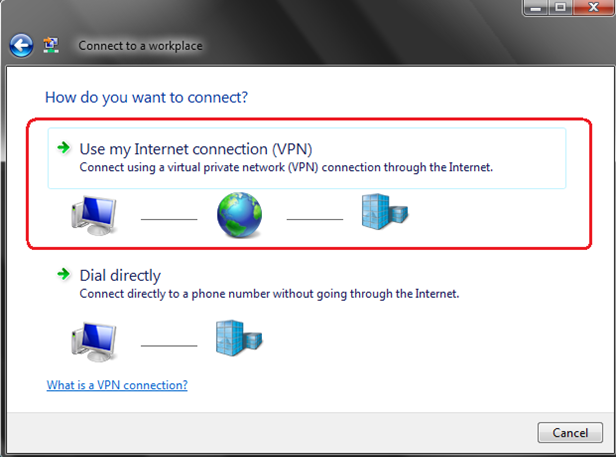Click the green arrow next to Dial directly
The width and height of the screenshot is (616, 457).
coord(64,274)
